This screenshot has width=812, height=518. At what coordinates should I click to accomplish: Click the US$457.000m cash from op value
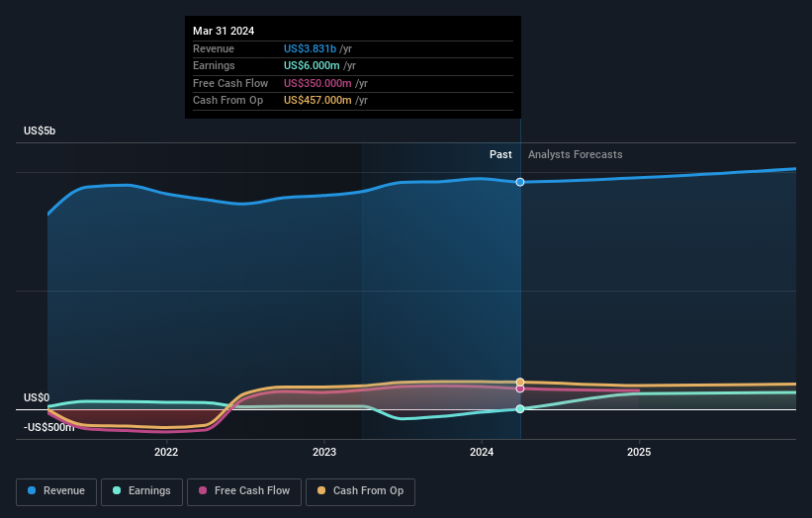click(317, 101)
